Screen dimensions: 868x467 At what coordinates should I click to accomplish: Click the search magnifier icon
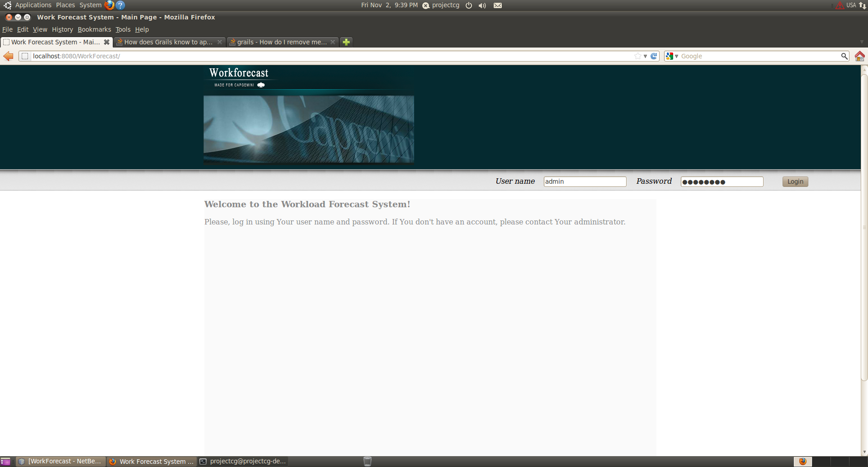coord(844,56)
